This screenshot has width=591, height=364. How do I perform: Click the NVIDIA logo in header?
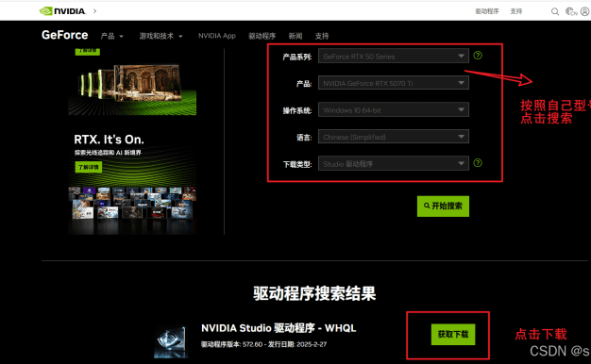(x=62, y=11)
